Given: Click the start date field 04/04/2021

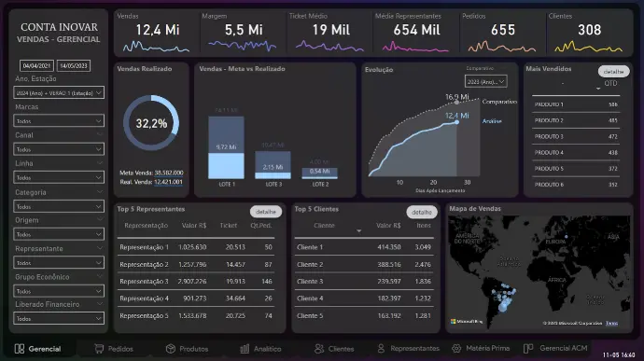Looking at the screenshot, I should click(x=36, y=65).
